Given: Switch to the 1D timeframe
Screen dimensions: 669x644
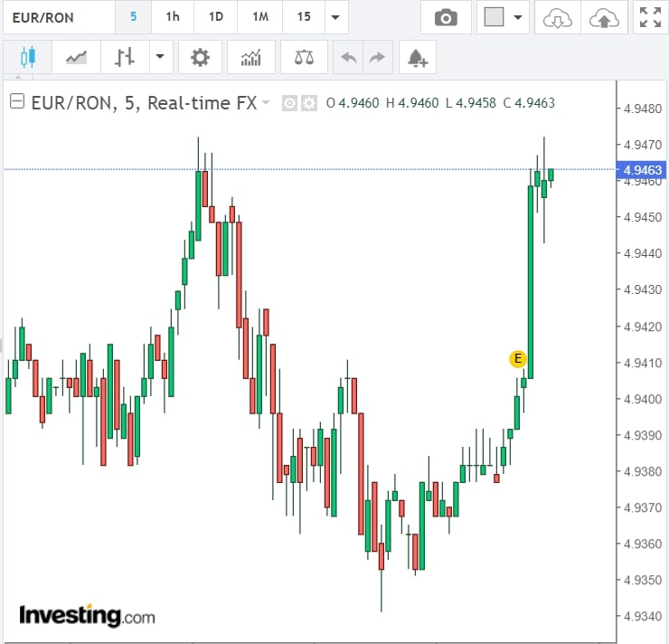Looking at the screenshot, I should click(x=215, y=17).
